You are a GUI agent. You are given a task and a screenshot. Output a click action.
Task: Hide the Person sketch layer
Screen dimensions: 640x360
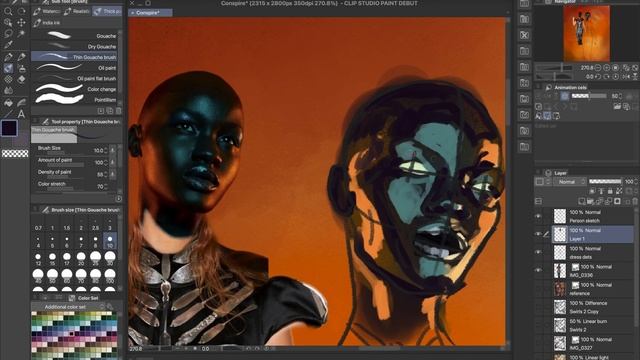[538, 216]
